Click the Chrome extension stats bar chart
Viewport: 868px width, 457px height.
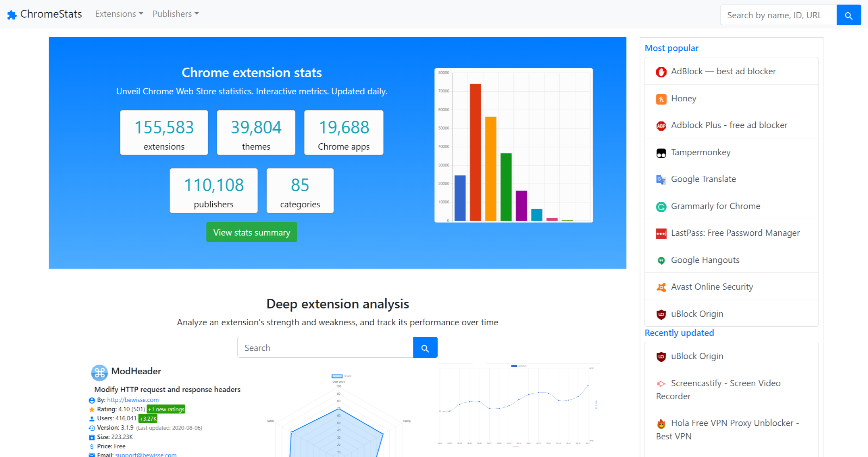(513, 145)
